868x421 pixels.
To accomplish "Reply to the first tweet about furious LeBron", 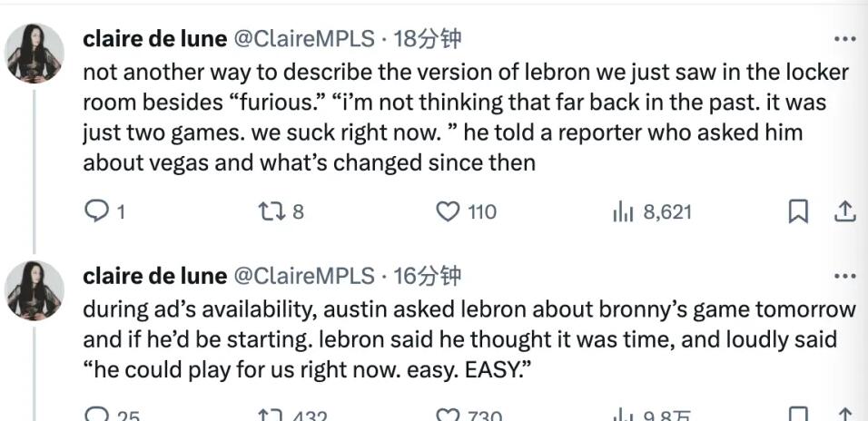I will [x=96, y=211].
